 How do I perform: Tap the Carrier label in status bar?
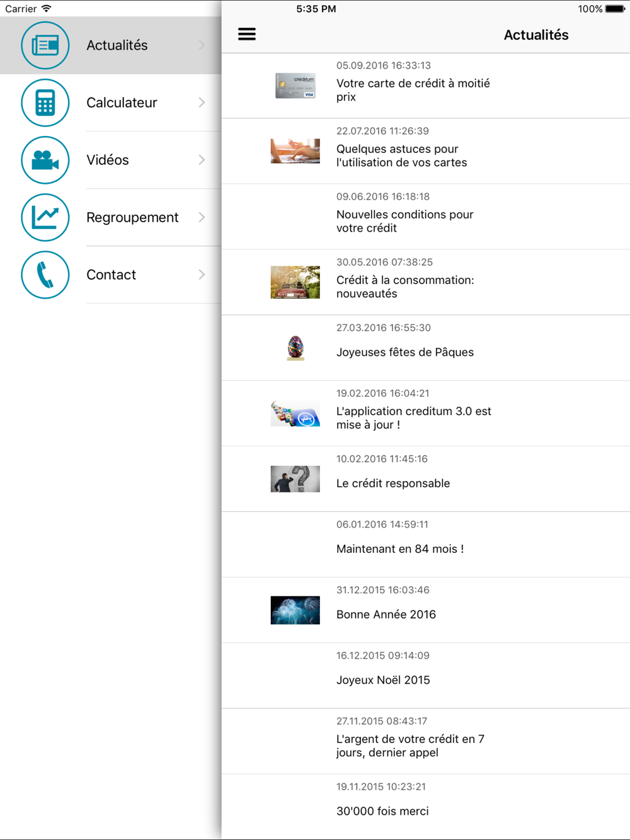21,9
